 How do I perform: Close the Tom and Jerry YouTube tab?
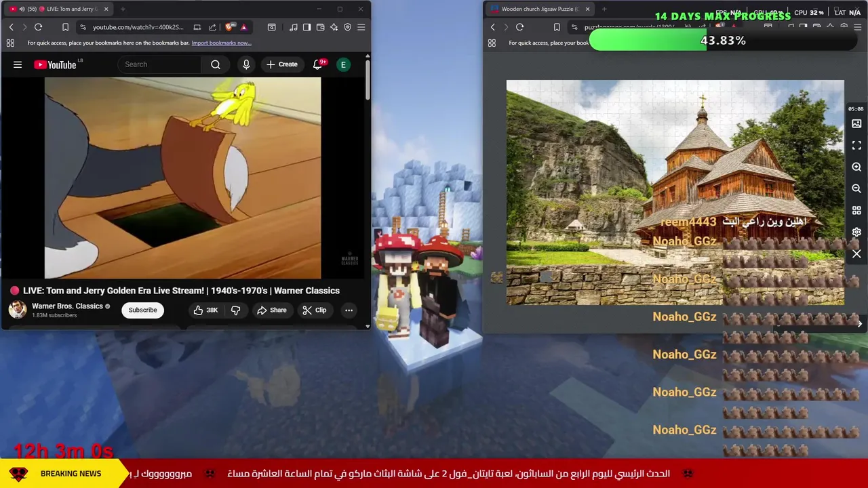click(x=106, y=9)
